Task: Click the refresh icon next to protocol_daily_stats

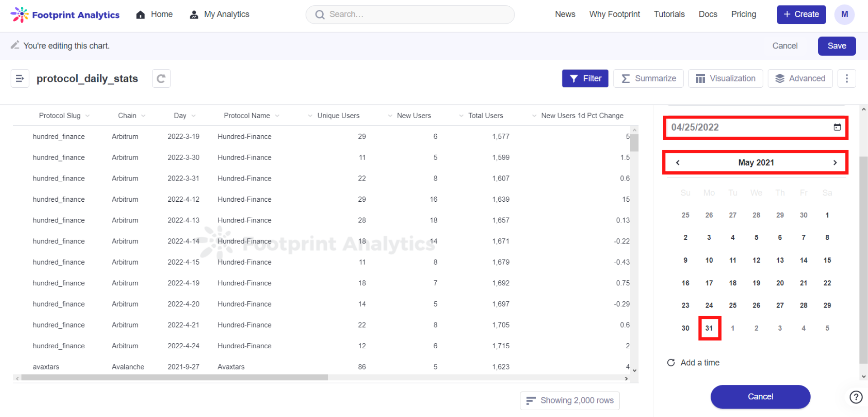Action: tap(161, 79)
